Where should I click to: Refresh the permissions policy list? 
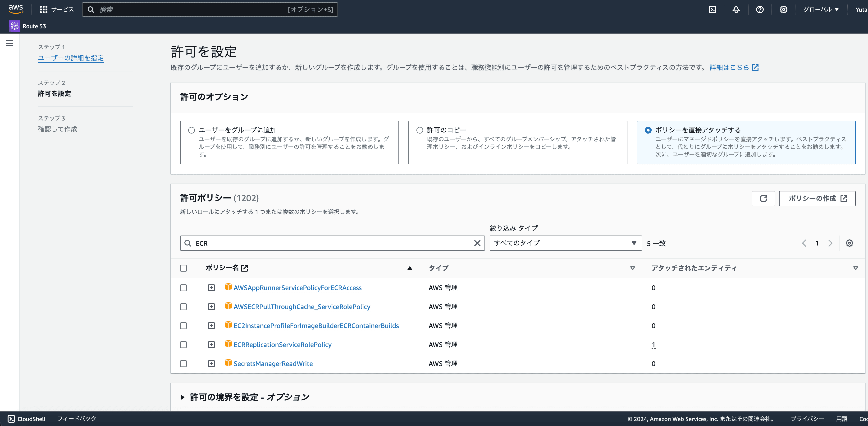(763, 198)
